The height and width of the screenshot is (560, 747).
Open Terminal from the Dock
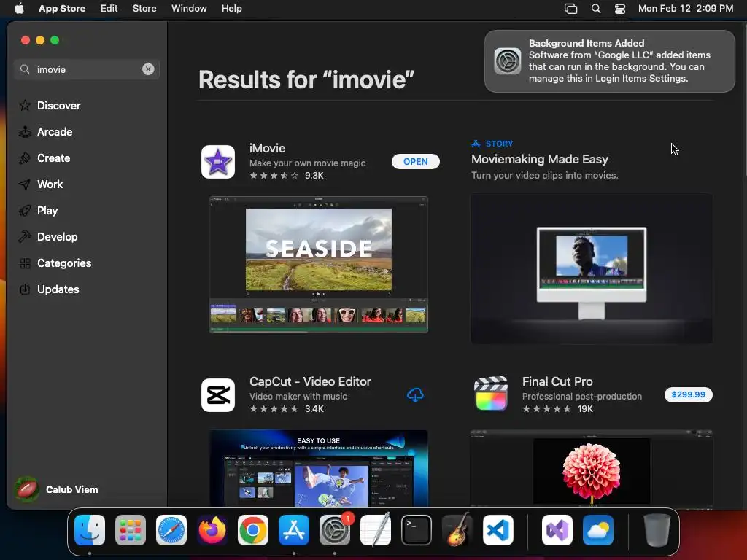(417, 530)
